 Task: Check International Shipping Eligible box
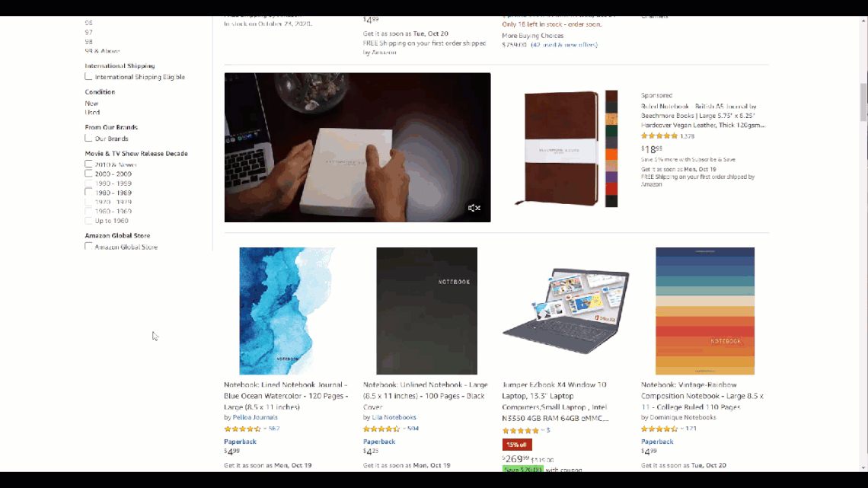pos(88,76)
